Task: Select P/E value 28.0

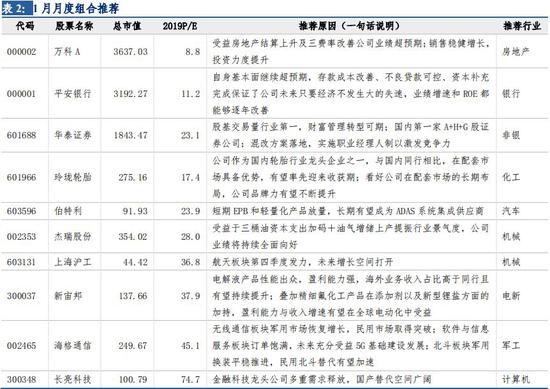Action: pos(191,236)
